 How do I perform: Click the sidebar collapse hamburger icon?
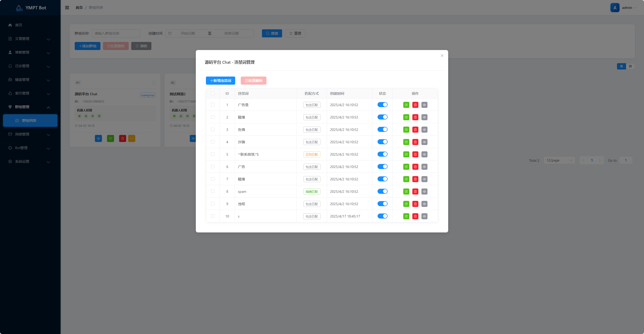click(67, 8)
